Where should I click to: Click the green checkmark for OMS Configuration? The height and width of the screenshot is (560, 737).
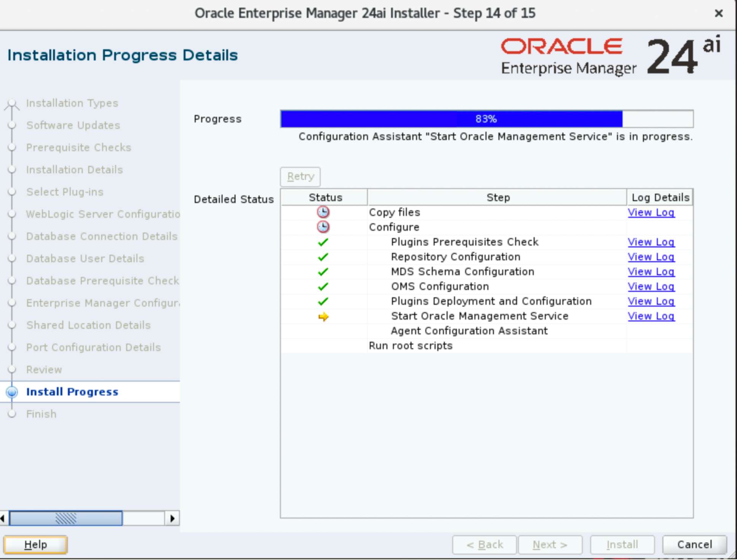click(323, 286)
